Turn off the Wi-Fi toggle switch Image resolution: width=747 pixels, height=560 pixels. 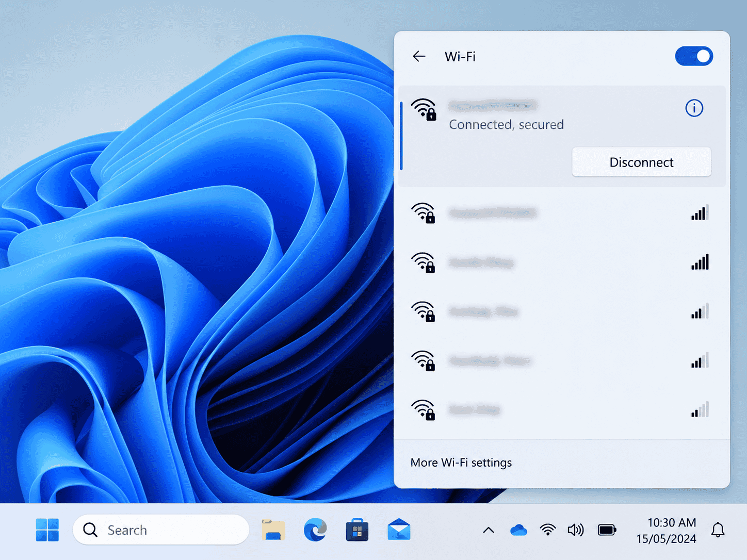click(x=694, y=56)
